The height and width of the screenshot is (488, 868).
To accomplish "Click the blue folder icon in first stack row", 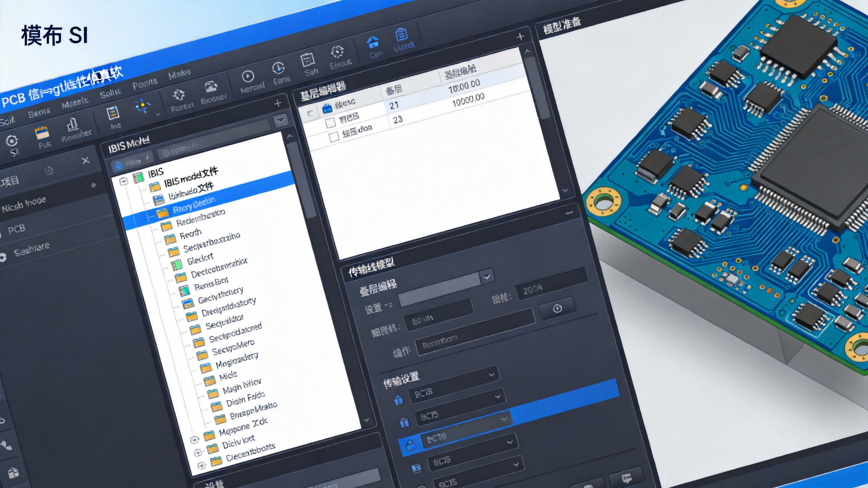I will coord(327,108).
